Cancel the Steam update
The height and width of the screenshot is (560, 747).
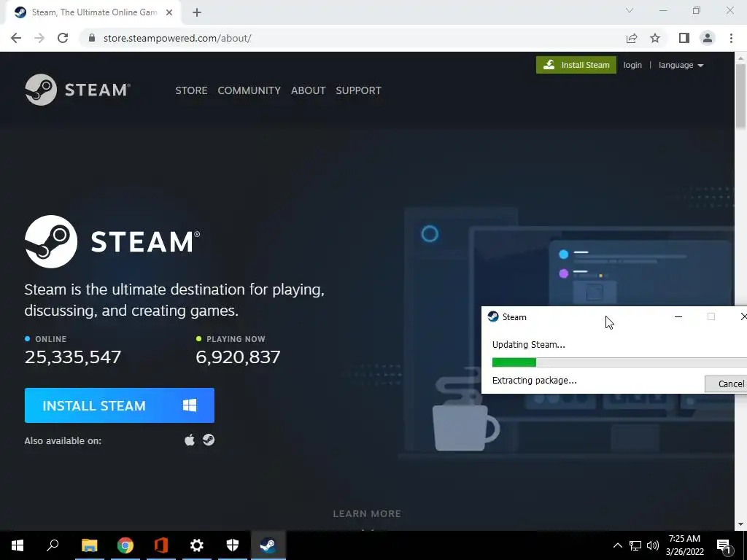coord(726,384)
